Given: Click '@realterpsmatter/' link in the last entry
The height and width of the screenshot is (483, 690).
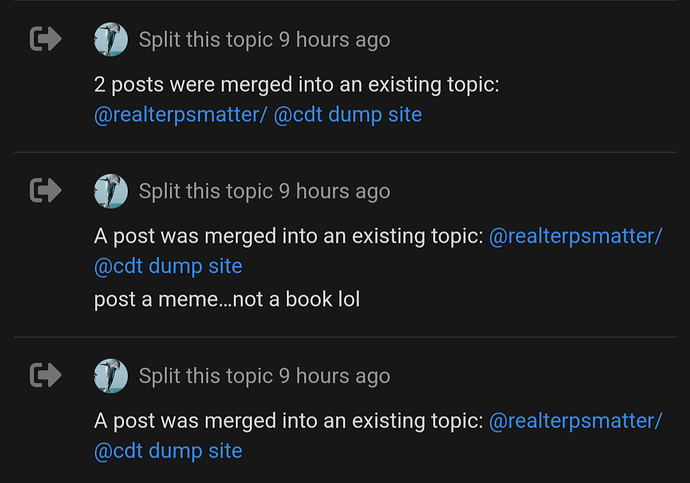Looking at the screenshot, I should click(x=575, y=421).
